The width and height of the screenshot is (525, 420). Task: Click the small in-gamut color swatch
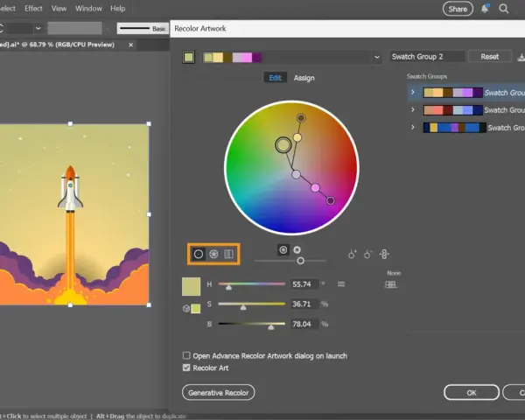pos(196,309)
